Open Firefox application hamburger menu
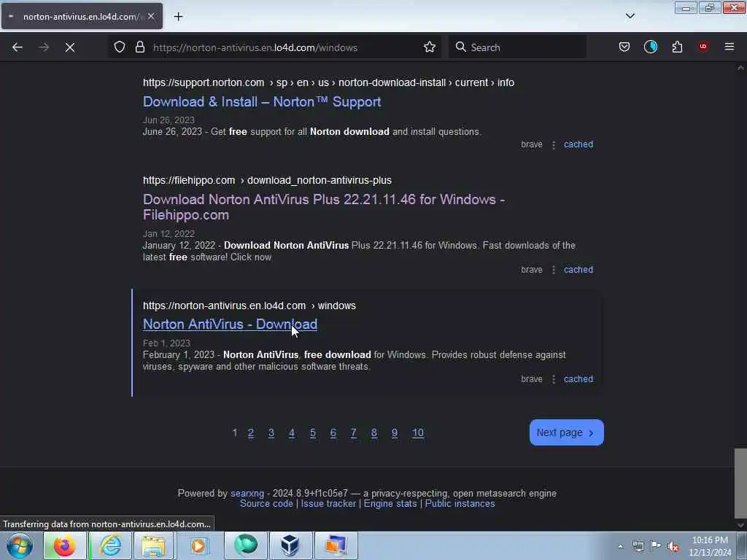Viewport: 747px width, 560px height. [729, 47]
